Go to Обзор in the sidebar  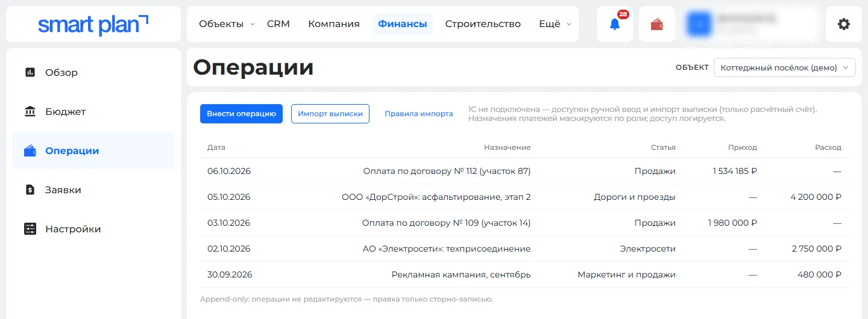[61, 72]
